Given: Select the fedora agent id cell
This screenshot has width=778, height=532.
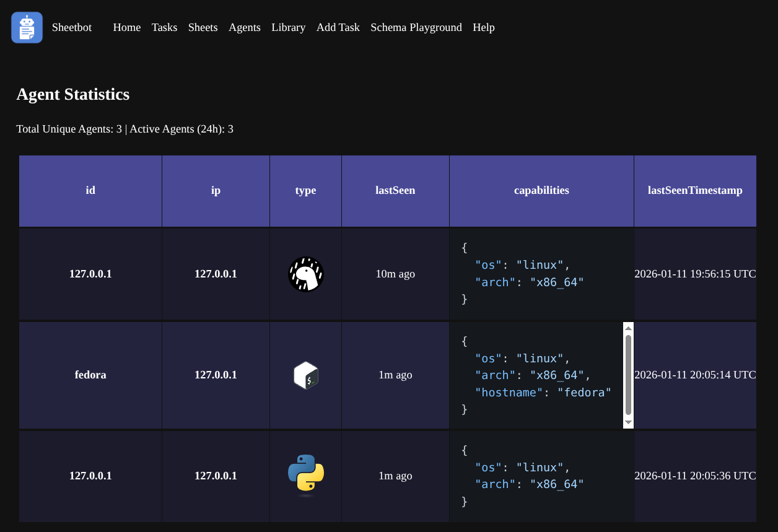Looking at the screenshot, I should [x=90, y=375].
